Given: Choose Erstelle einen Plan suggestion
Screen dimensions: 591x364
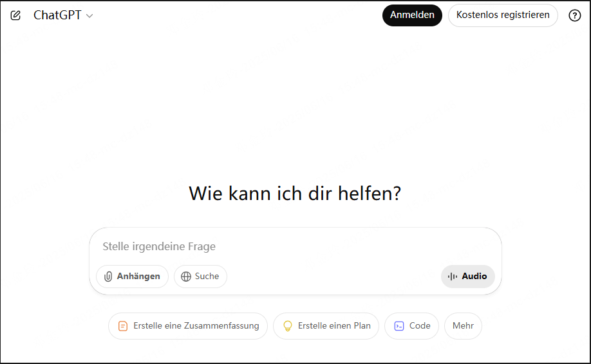Looking at the screenshot, I should (x=326, y=326).
